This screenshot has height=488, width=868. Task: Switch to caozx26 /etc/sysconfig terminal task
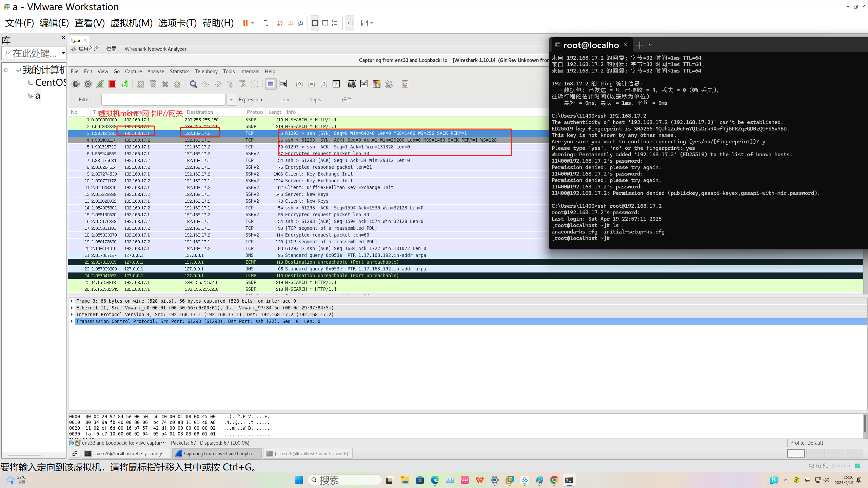(126, 453)
